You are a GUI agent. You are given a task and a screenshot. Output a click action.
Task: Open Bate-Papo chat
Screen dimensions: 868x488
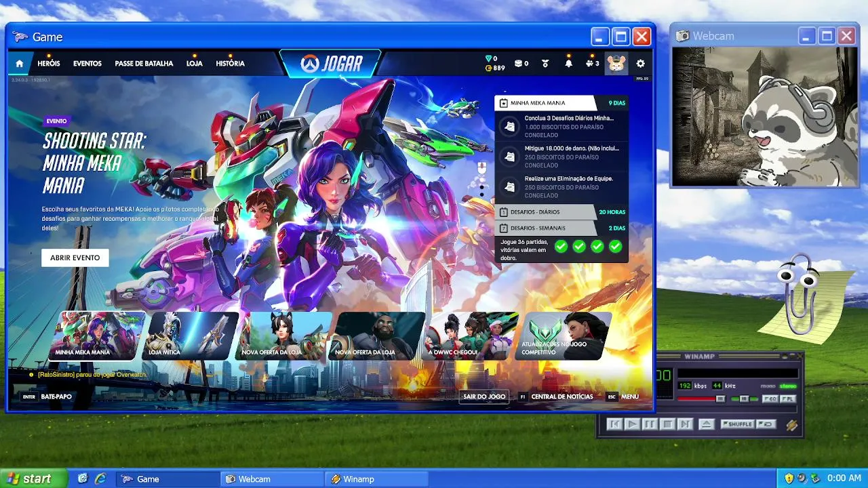coord(47,396)
